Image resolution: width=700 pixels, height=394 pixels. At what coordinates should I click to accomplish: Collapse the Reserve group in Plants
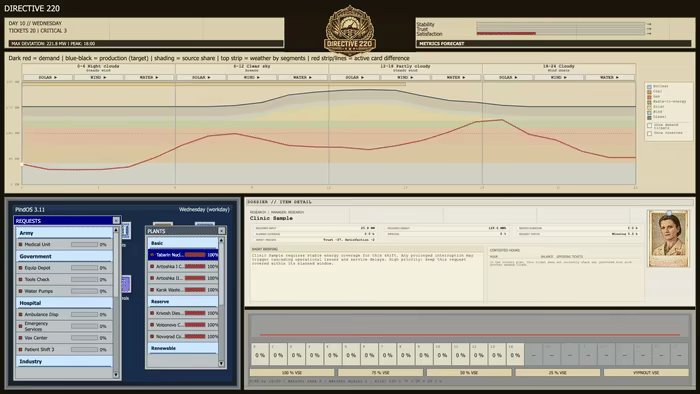tap(183, 302)
